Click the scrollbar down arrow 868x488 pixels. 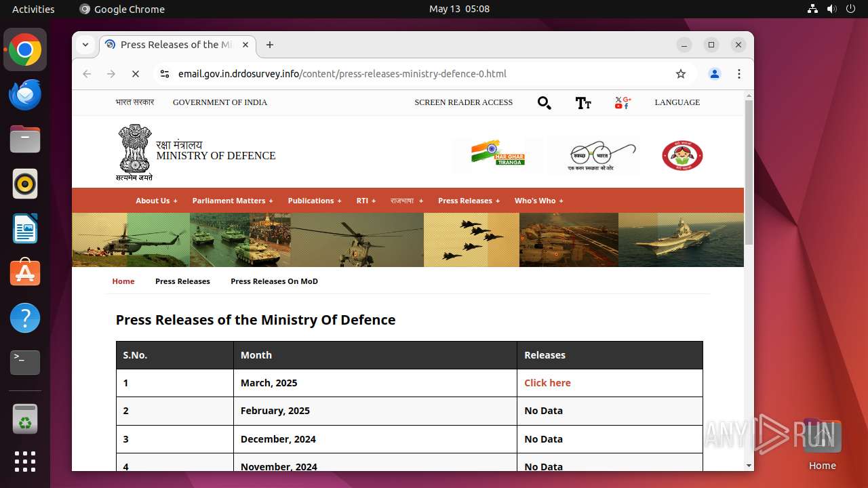[x=749, y=466]
